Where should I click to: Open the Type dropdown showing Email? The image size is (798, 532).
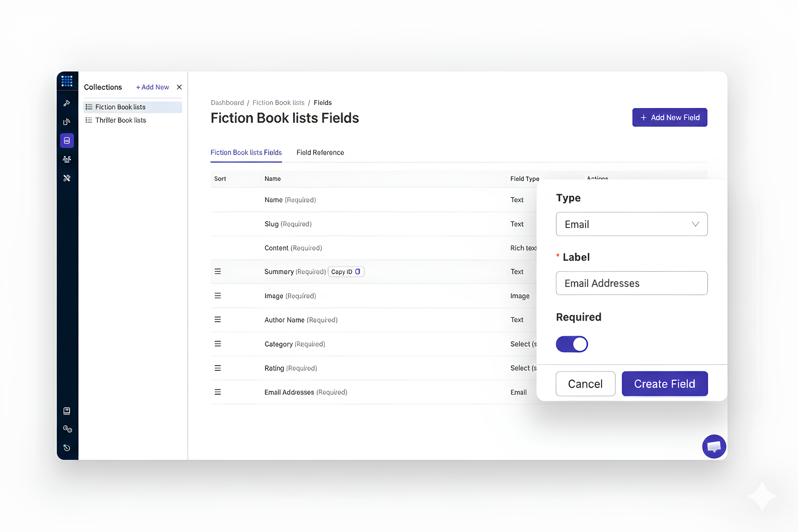(631, 224)
